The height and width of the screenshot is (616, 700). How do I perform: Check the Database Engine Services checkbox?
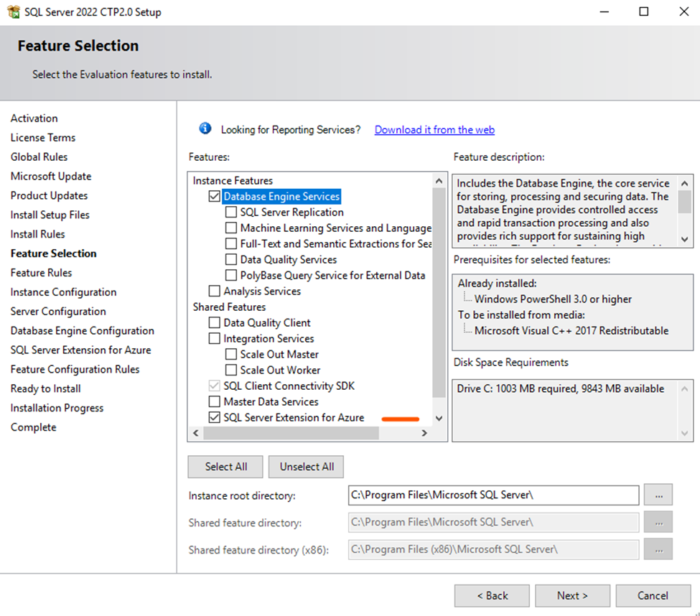point(214,197)
